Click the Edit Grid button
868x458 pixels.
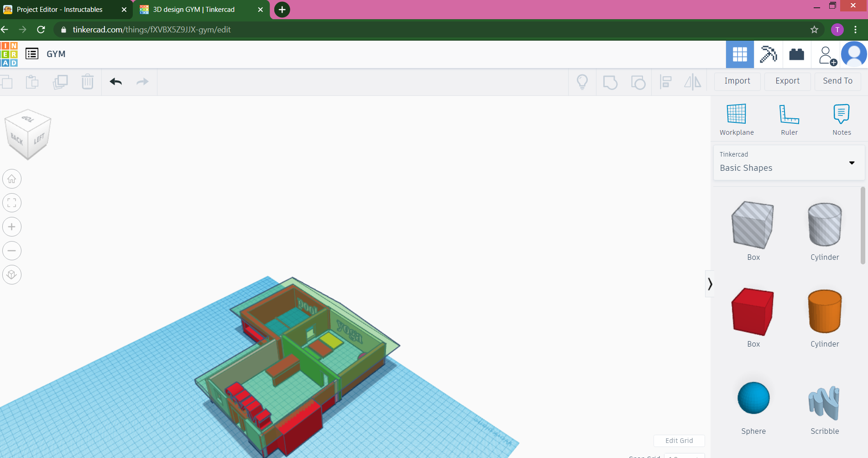click(679, 441)
